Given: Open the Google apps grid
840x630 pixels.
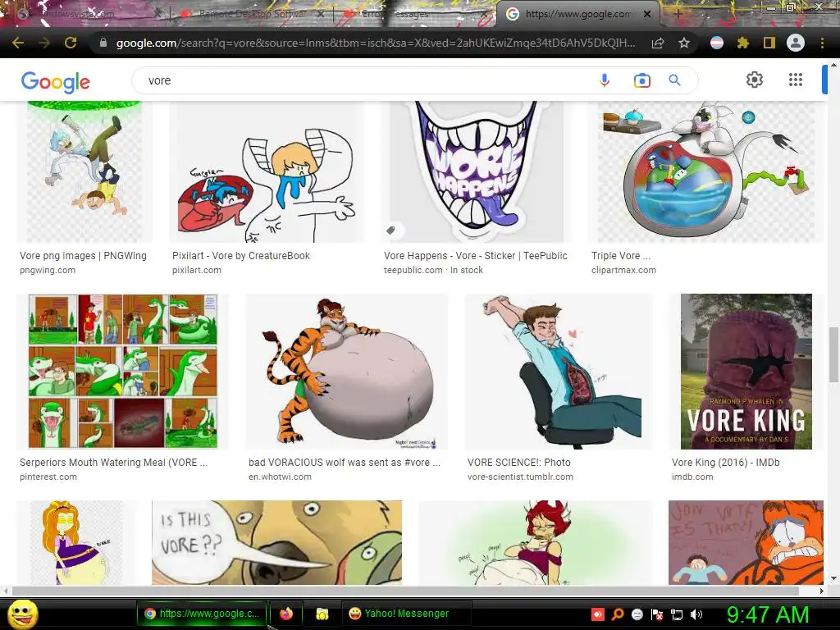Looking at the screenshot, I should click(x=796, y=80).
